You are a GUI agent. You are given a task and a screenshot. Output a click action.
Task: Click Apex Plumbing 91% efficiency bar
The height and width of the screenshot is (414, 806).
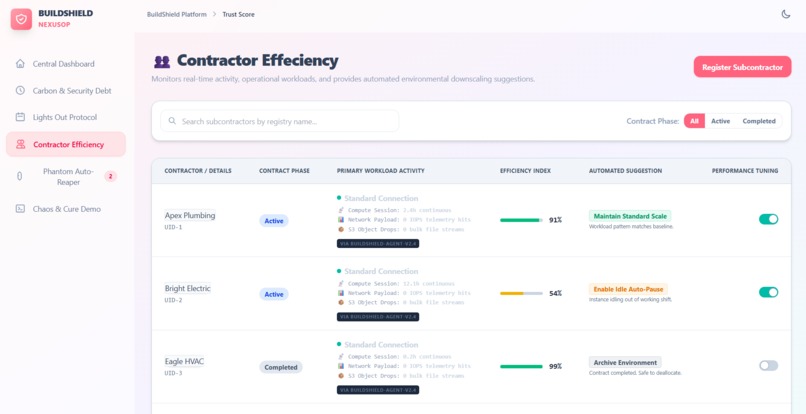tap(521, 220)
